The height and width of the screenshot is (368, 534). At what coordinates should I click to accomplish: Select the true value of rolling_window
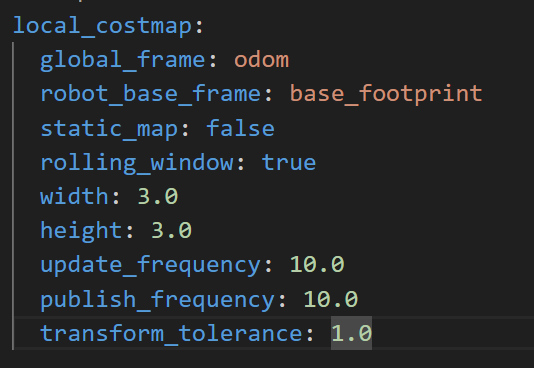[x=289, y=163]
